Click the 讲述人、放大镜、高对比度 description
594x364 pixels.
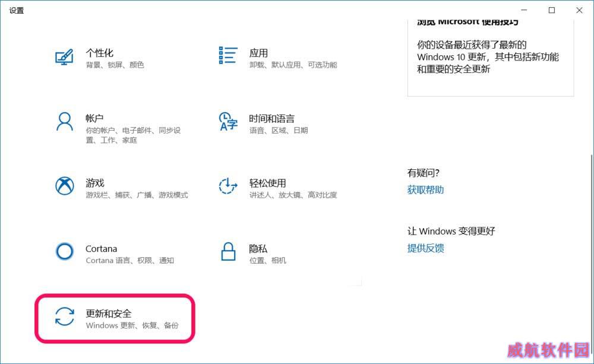pos(293,195)
